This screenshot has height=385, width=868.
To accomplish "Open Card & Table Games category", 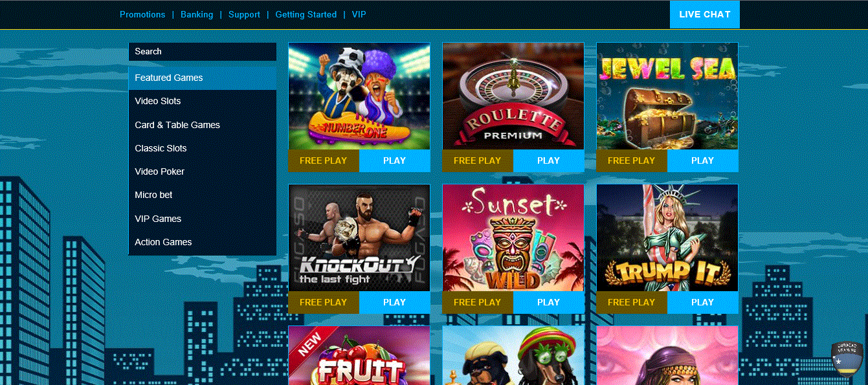I will pos(203,125).
